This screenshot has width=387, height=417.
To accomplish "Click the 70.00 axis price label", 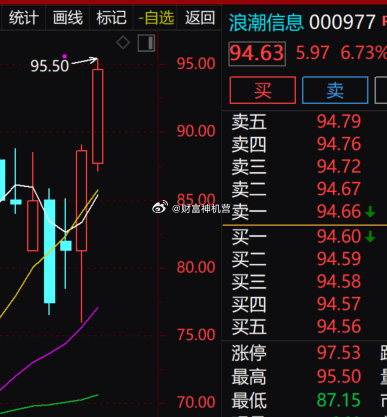I will coord(196,402).
